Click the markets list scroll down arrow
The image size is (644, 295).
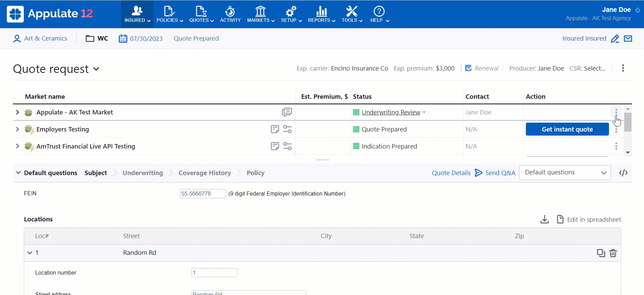click(x=628, y=153)
